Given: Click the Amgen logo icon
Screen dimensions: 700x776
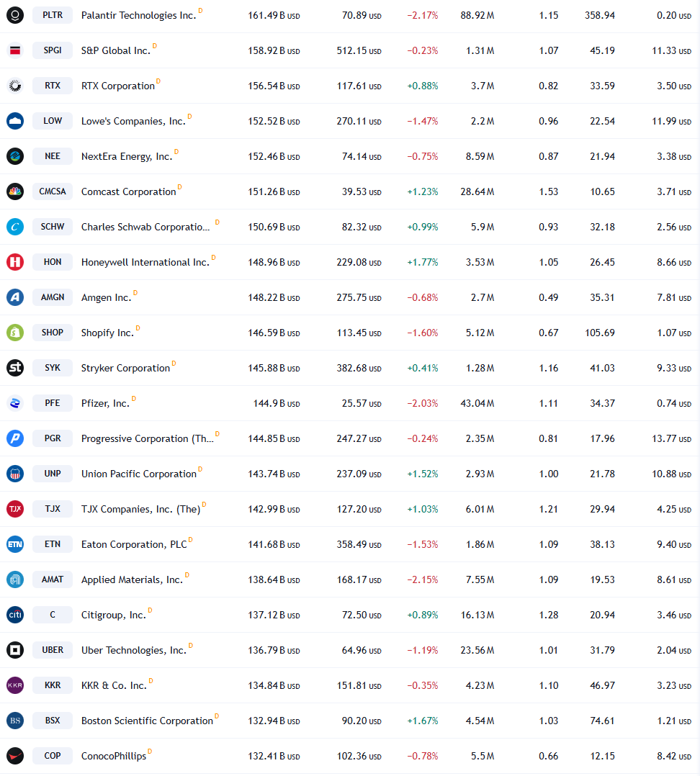Looking at the screenshot, I should pyautogui.click(x=15, y=297).
